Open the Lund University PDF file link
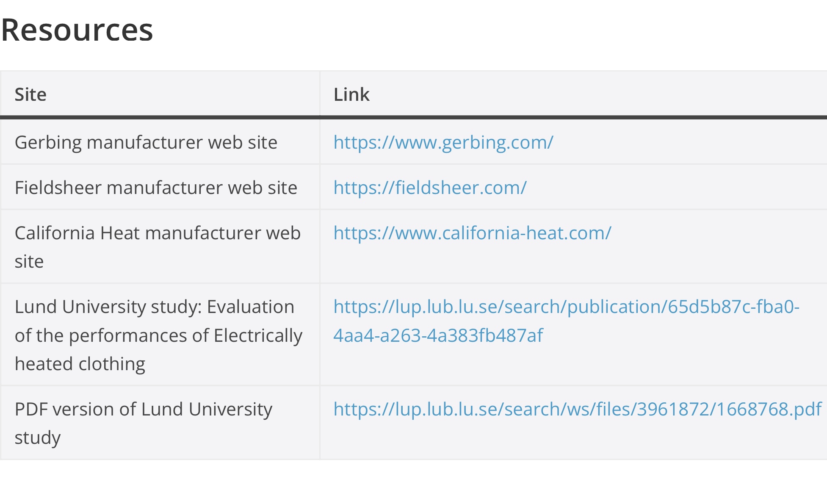Viewport: 827px width, 504px height. point(577,410)
